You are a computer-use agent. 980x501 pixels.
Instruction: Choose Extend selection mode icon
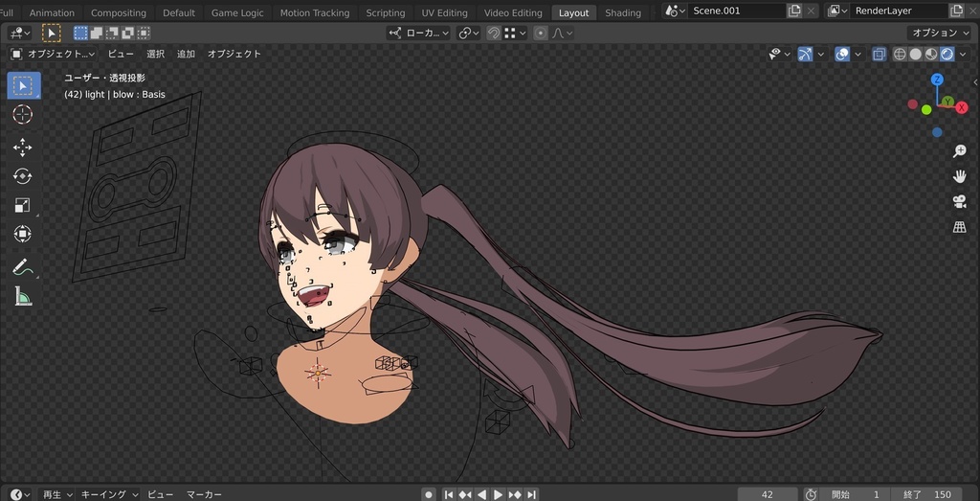pos(97,33)
